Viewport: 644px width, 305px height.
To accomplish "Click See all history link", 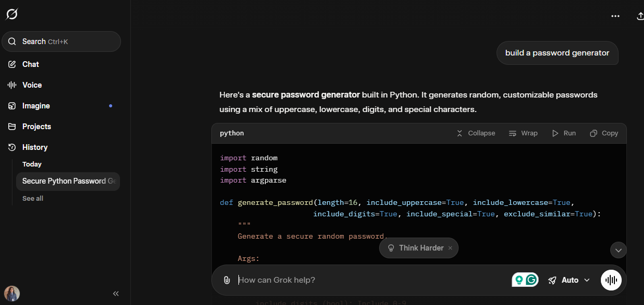I will click(x=33, y=199).
